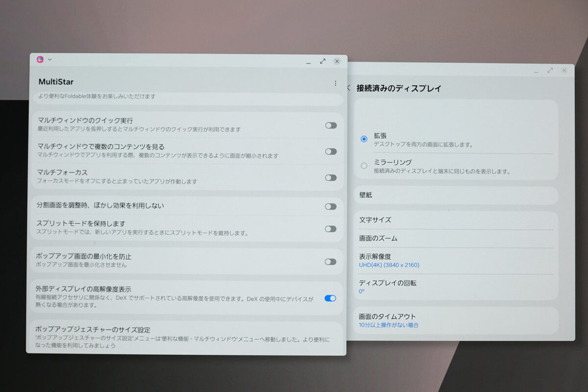
Task: Disable 外部ディスプレイの高解像度表示 switch
Action: pyautogui.click(x=330, y=298)
